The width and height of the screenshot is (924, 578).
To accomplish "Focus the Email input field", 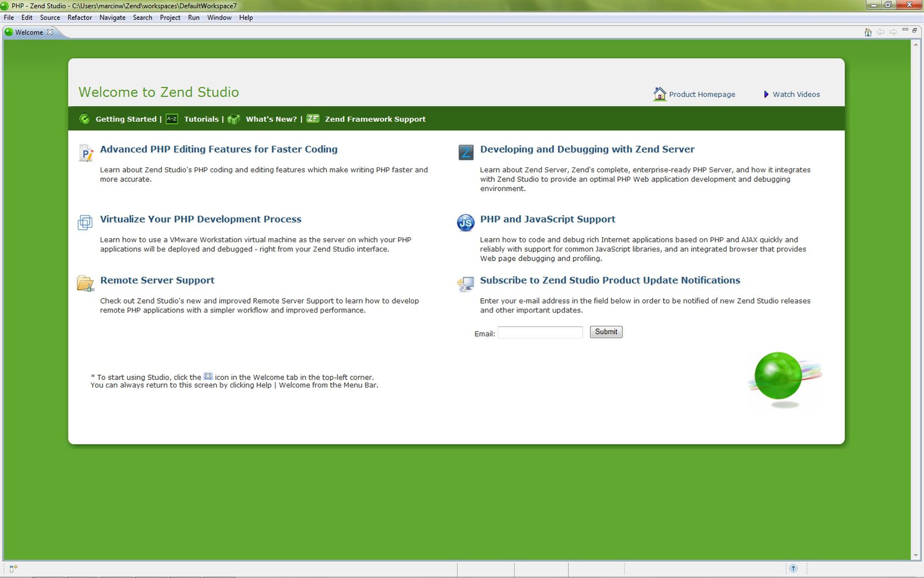I will click(x=540, y=332).
